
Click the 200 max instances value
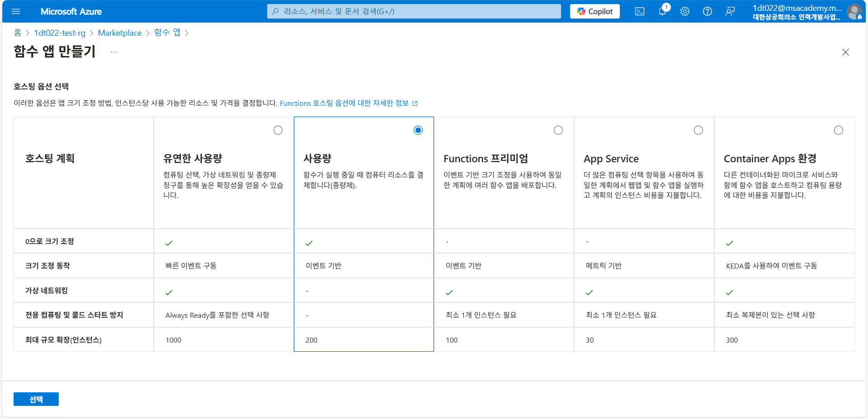coord(311,340)
